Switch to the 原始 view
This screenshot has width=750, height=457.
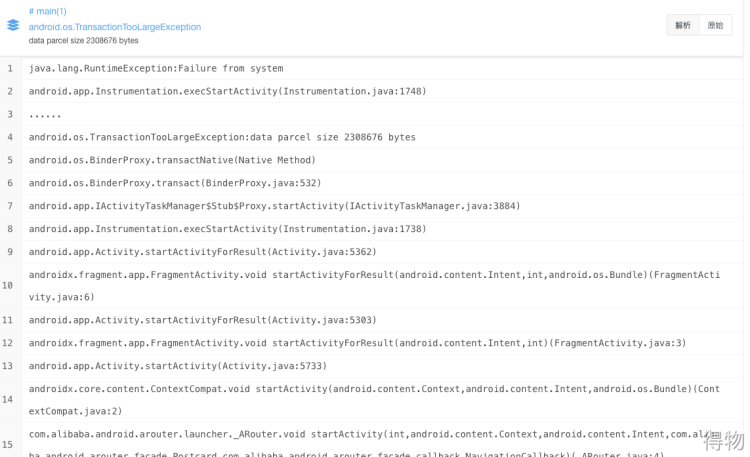[x=714, y=26]
